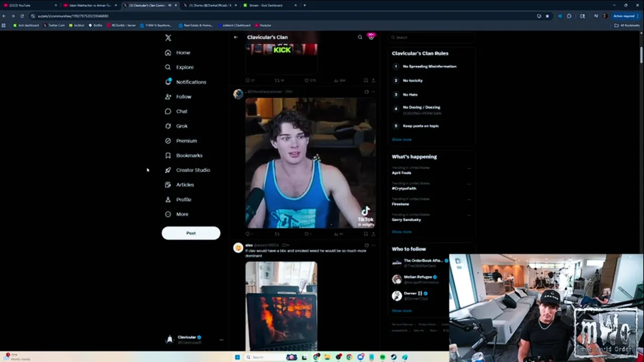Screen dimensions: 644x362
Task: Click the white Post button
Action: [191, 233]
